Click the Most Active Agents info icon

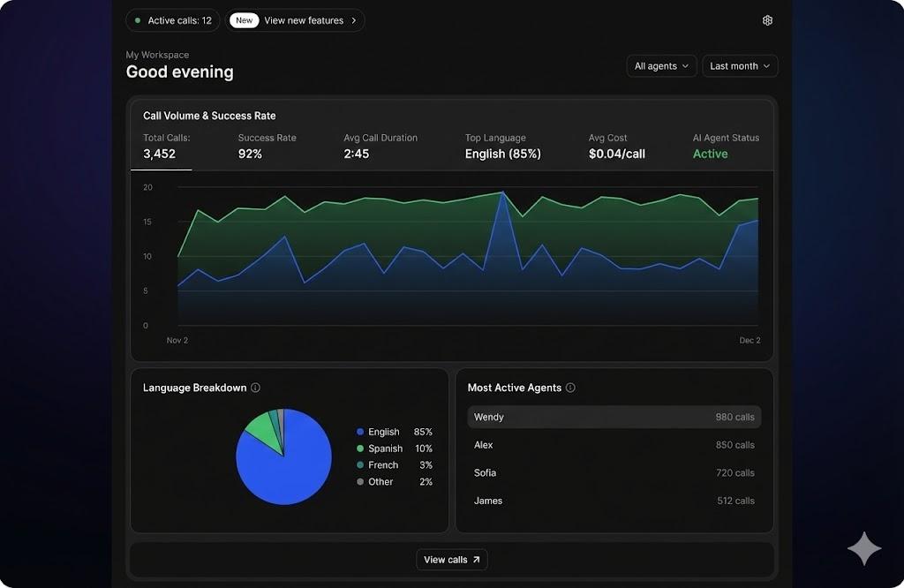pos(571,387)
